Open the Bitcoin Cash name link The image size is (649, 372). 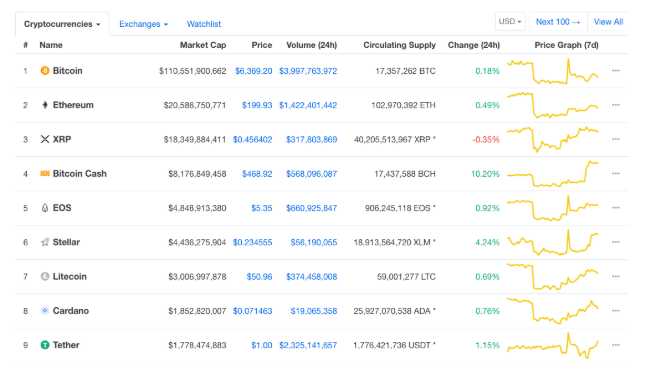pos(79,174)
